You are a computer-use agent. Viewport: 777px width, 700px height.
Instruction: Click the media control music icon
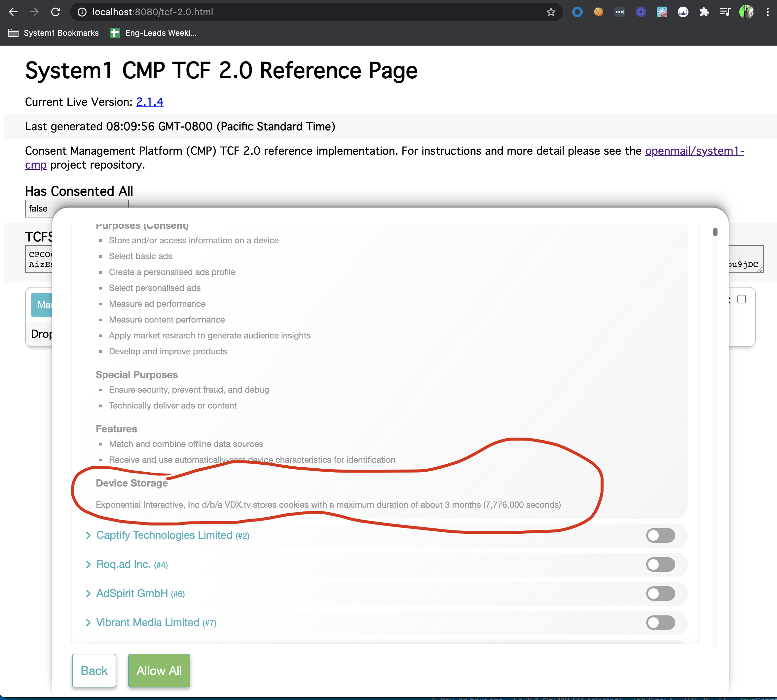click(725, 12)
